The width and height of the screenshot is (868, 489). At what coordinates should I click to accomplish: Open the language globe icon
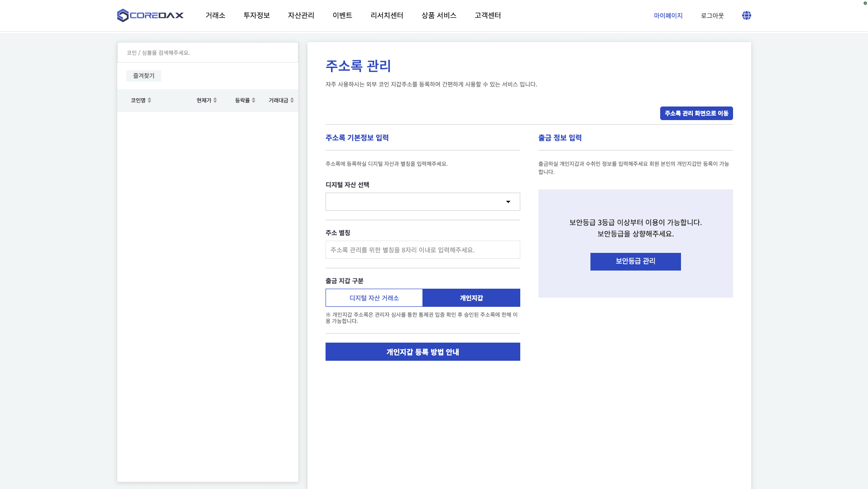[x=747, y=15]
